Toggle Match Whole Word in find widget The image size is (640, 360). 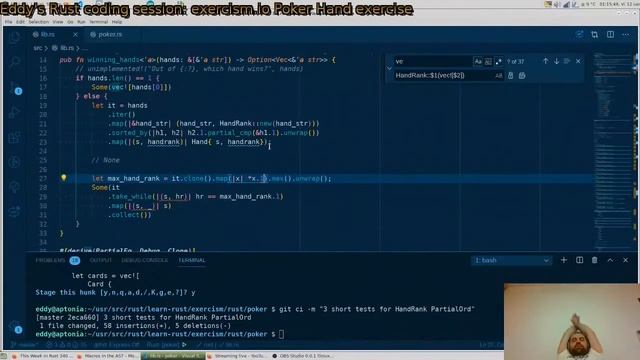488,62
